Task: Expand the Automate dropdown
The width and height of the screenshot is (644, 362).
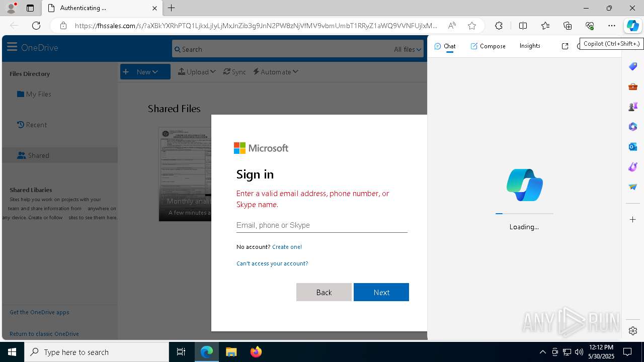Action: [276, 72]
